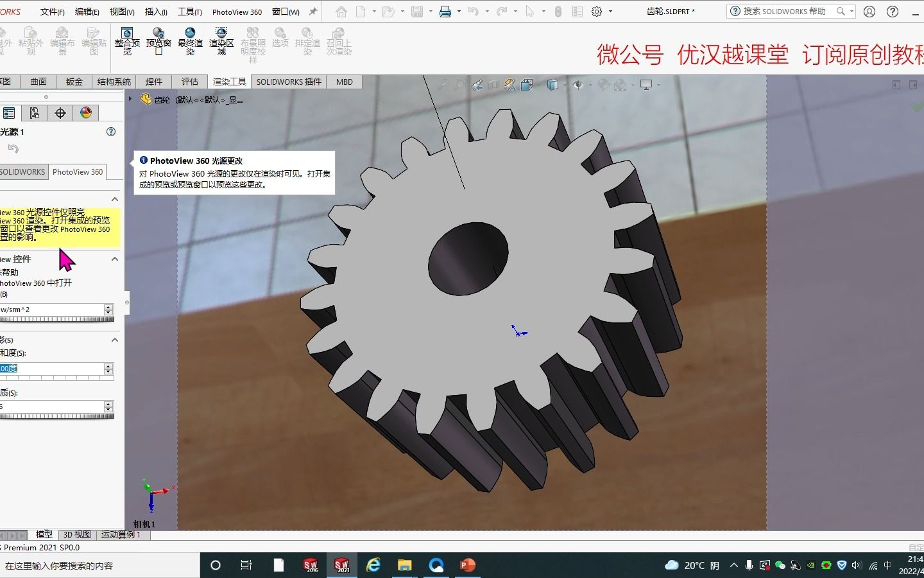Activate the 渲染区域 render region tool
Screen dimensions: 924x578
coord(221,40)
